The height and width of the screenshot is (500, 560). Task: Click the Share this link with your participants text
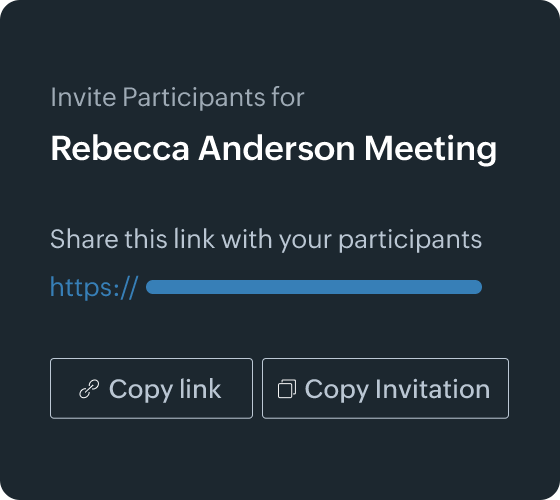coord(266,239)
